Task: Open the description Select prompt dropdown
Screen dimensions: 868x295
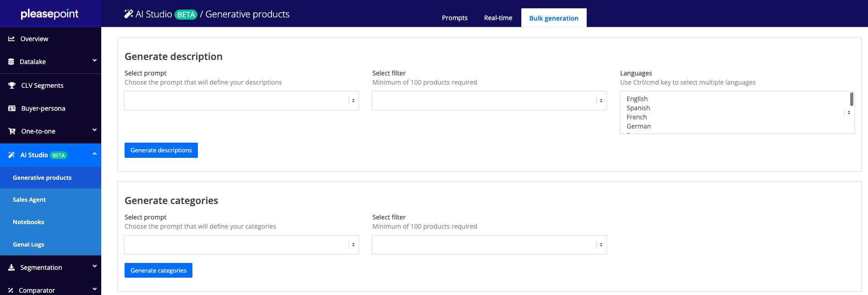Action: [241, 101]
